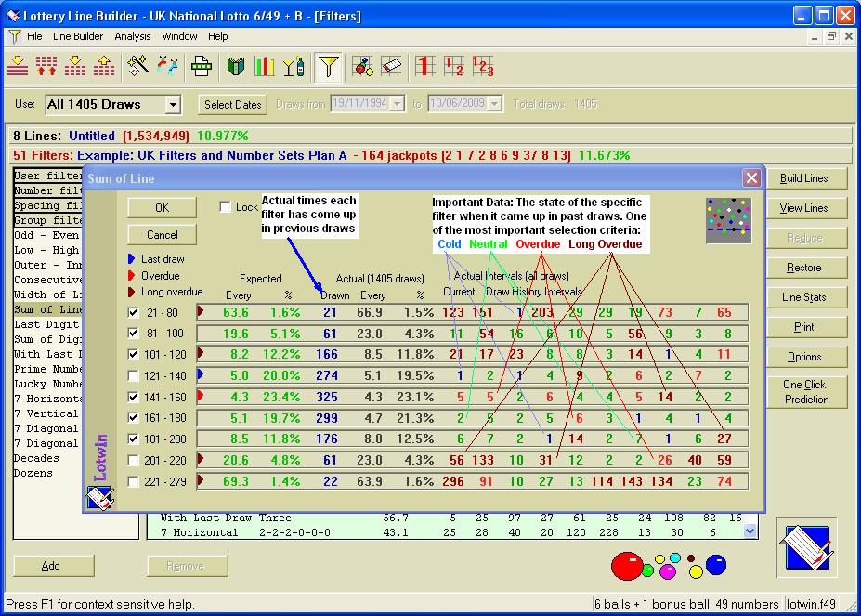Image resolution: width=861 pixels, height=616 pixels.
Task: Open the Analysis menu
Action: tap(132, 36)
